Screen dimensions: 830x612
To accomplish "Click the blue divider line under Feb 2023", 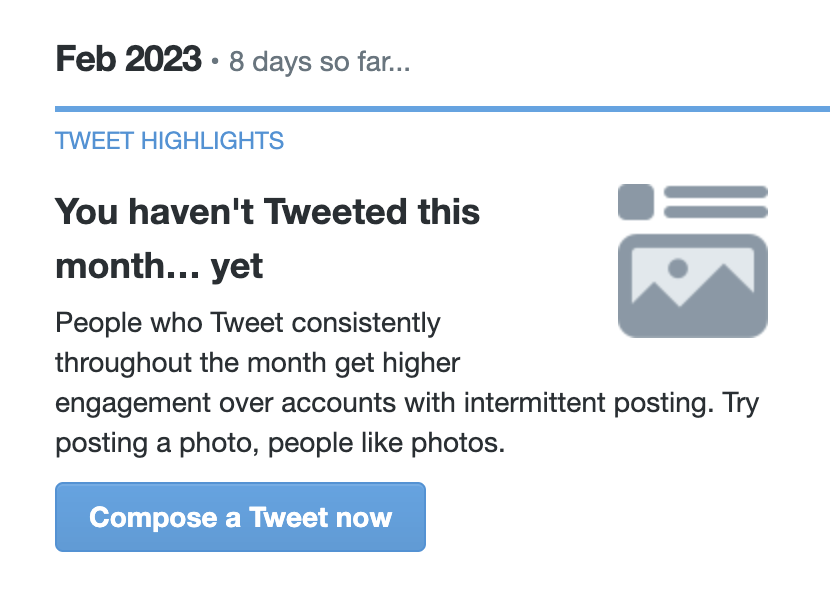I will [x=443, y=109].
